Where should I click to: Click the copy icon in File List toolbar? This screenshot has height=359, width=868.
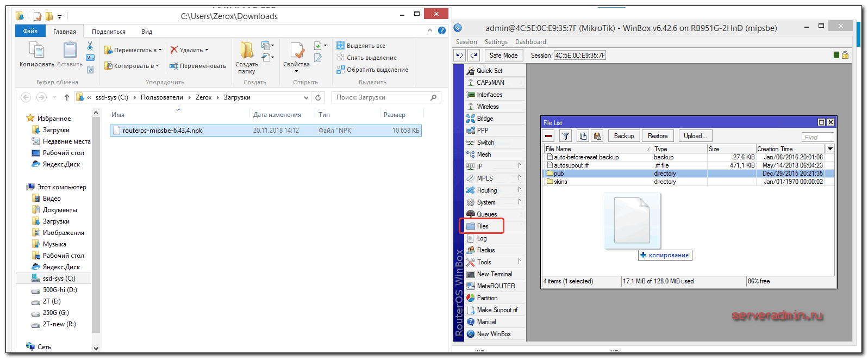coord(583,136)
